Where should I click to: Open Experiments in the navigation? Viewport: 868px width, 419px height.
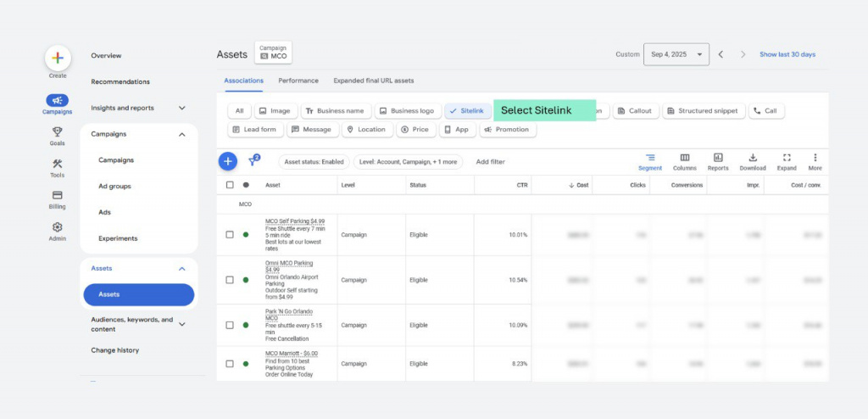click(x=118, y=238)
